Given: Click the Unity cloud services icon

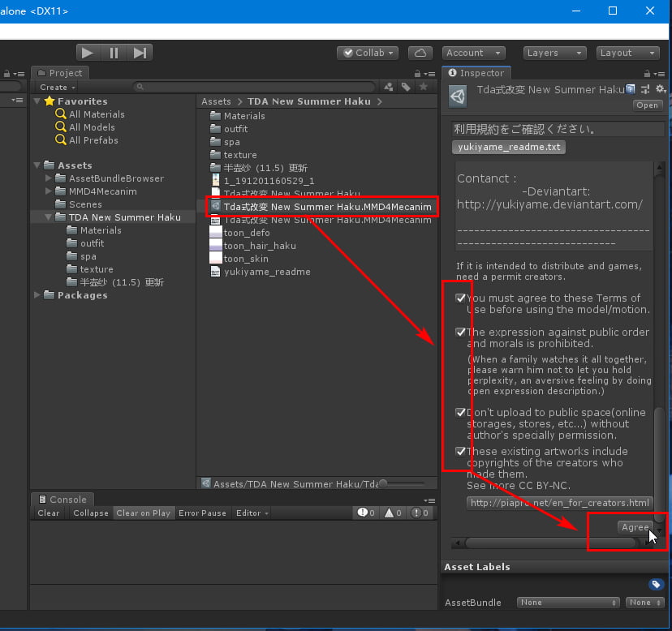Looking at the screenshot, I should point(420,52).
